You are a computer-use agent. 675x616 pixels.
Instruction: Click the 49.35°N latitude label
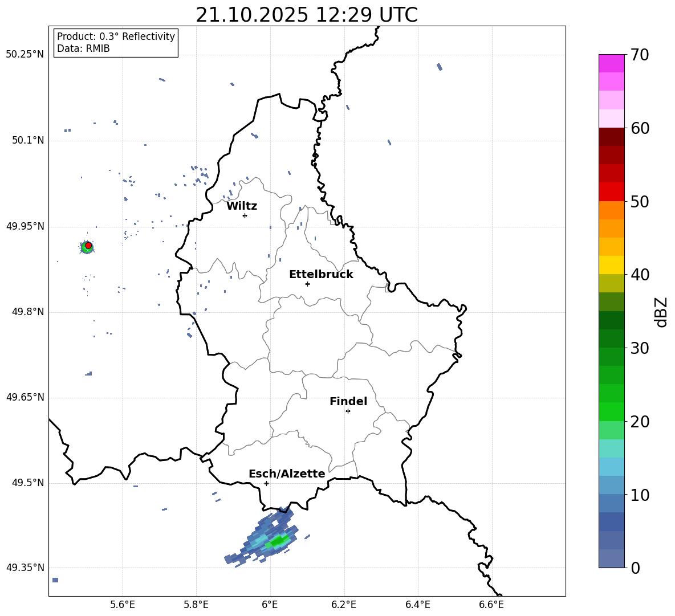pyautogui.click(x=25, y=568)
